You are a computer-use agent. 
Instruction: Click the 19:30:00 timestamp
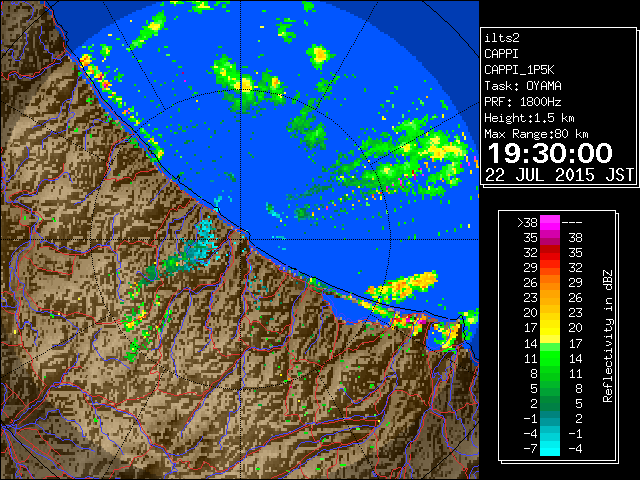(x=550, y=153)
